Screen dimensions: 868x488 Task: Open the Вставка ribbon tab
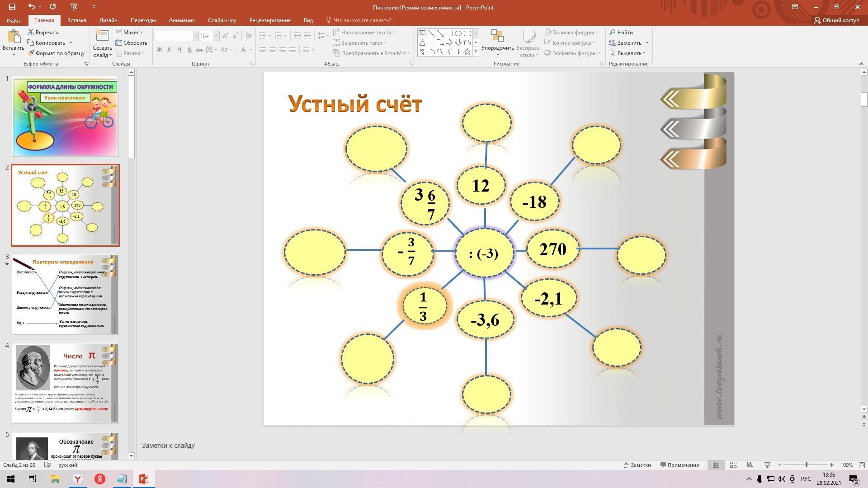click(76, 20)
